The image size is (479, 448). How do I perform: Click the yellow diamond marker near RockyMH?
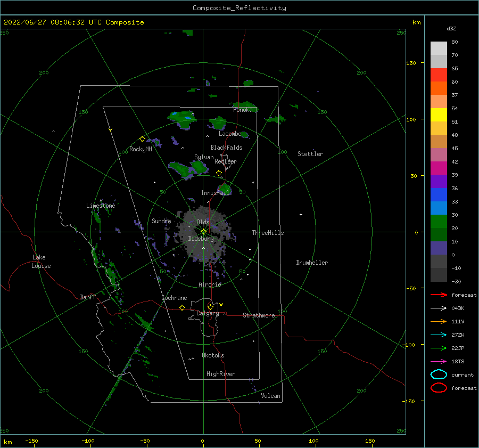click(142, 139)
